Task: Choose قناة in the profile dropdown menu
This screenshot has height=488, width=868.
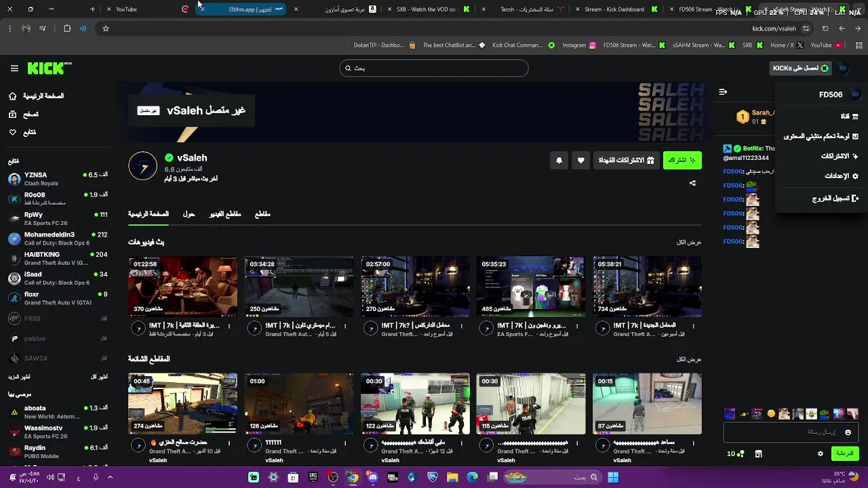Action: tap(849, 117)
